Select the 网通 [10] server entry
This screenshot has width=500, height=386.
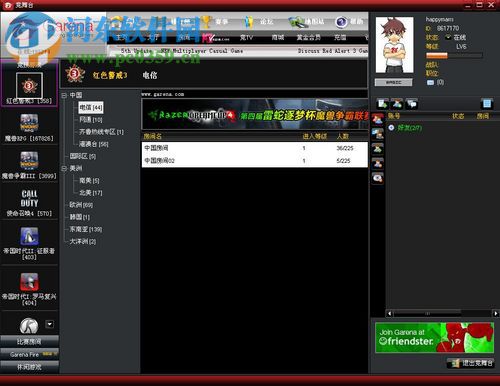click(x=91, y=120)
